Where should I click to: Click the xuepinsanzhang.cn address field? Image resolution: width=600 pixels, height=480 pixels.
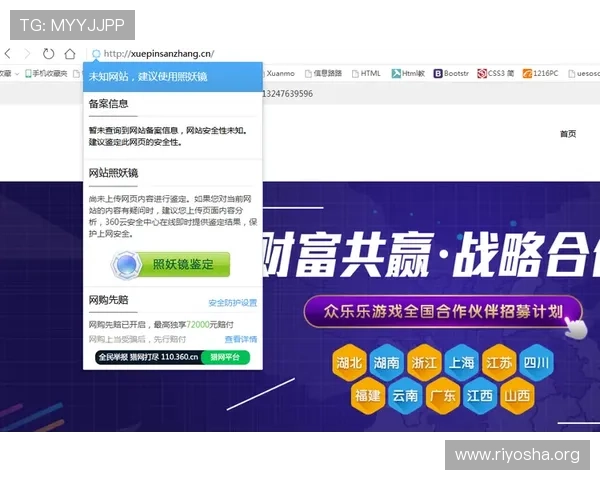click(159, 54)
